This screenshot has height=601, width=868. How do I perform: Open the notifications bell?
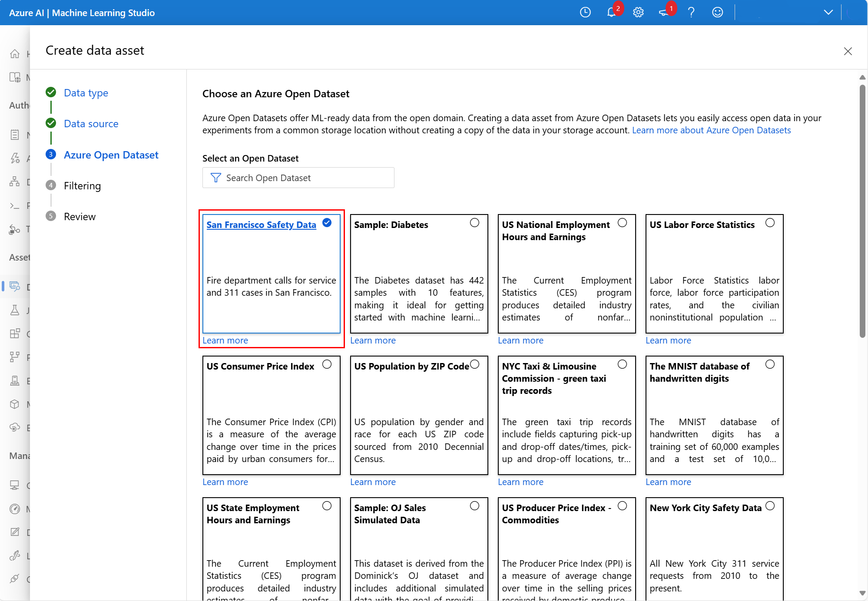coord(611,13)
